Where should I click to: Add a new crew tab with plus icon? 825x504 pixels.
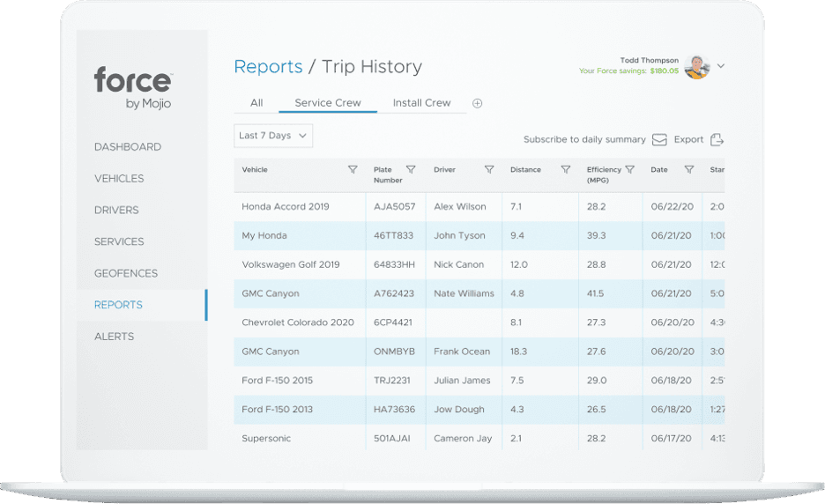point(478,103)
